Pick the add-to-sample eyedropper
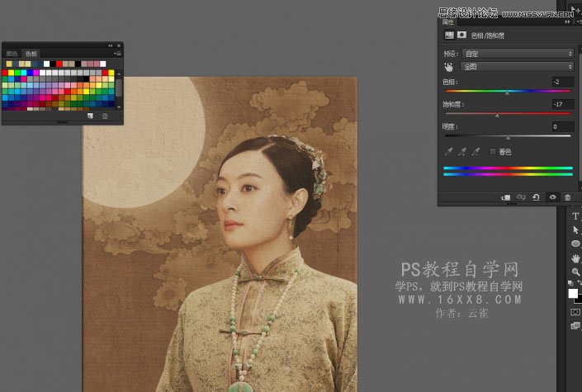The width and height of the screenshot is (582, 392). coord(462,152)
